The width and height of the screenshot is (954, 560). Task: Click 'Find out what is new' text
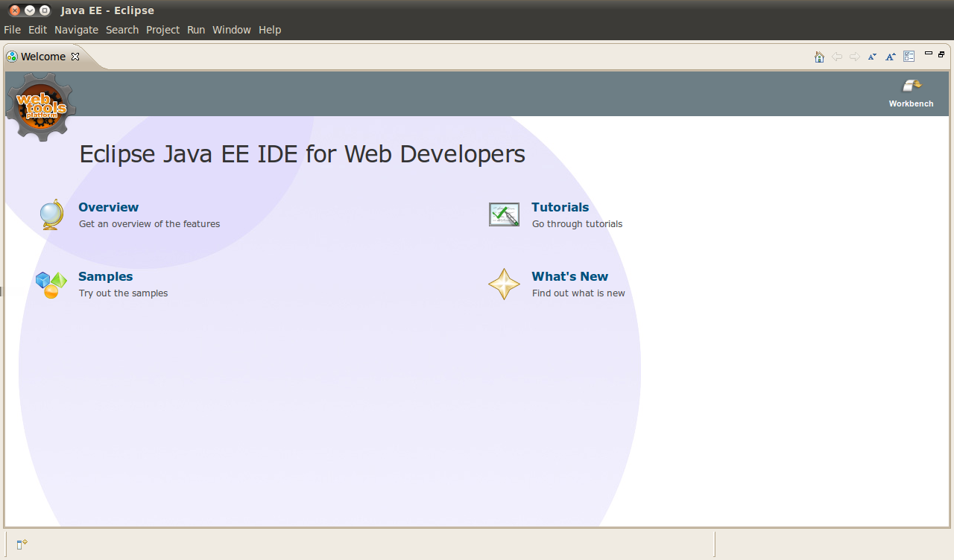[x=578, y=293]
